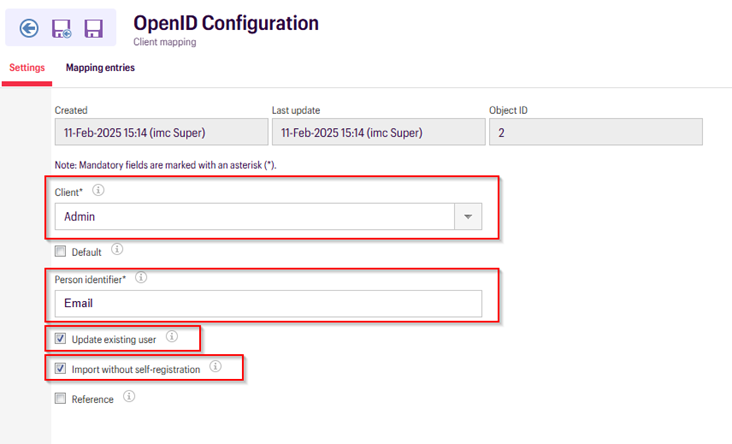Click the Object ID field
The height and width of the screenshot is (444, 732).
tap(595, 132)
